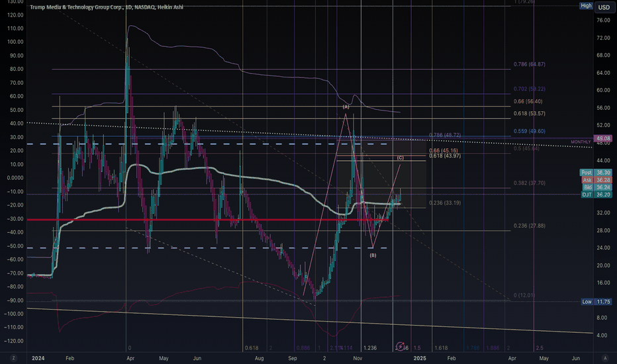Click Fib label '0.66 (56.40)'
617x364 pixels.
(528, 101)
